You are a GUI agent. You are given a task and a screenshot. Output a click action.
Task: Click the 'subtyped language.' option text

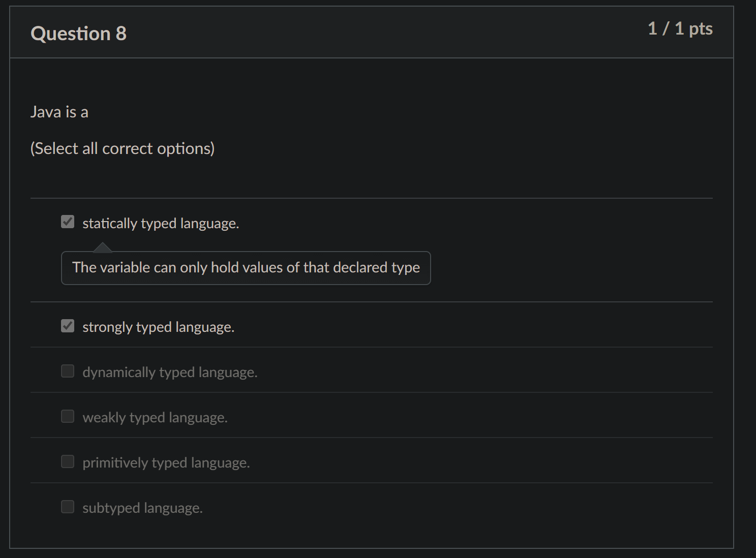tap(142, 508)
